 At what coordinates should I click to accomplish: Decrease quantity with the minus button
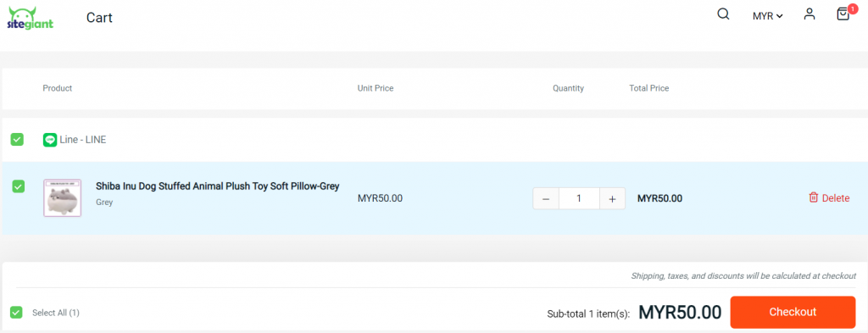click(546, 198)
